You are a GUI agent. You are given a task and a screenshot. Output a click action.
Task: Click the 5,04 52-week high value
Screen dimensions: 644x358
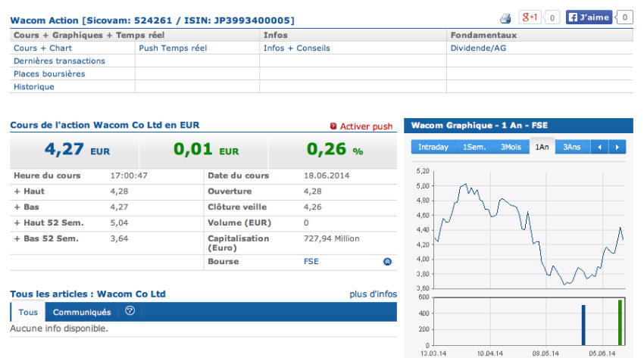pos(119,223)
